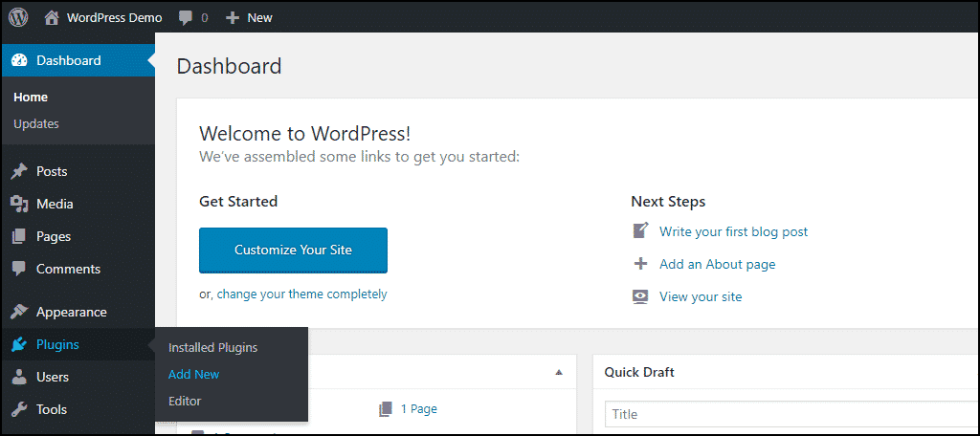Screen dimensions: 980x436
Task: Open the Write your first blog post link
Action: coord(733,231)
